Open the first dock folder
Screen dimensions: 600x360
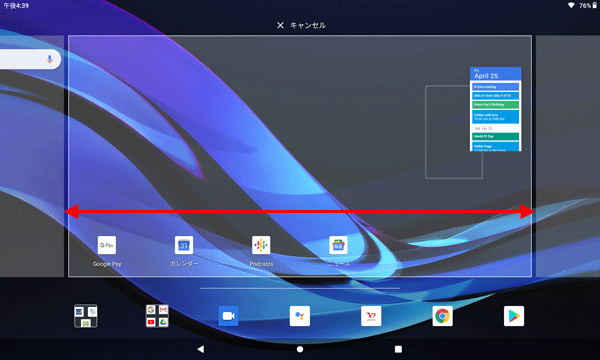coord(86,316)
